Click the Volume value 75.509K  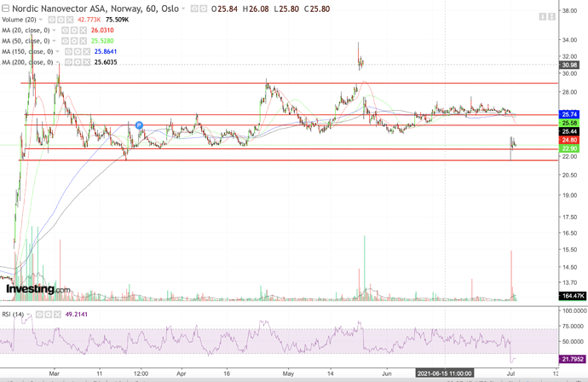[118, 20]
